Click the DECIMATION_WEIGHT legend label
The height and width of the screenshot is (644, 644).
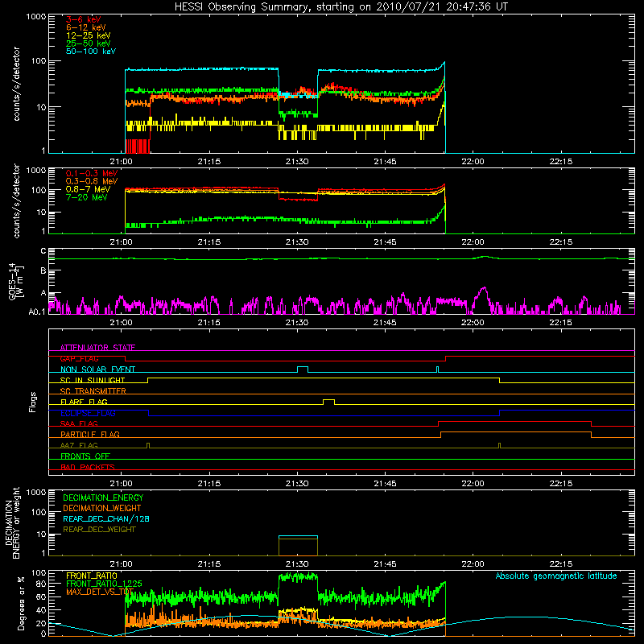[102, 508]
